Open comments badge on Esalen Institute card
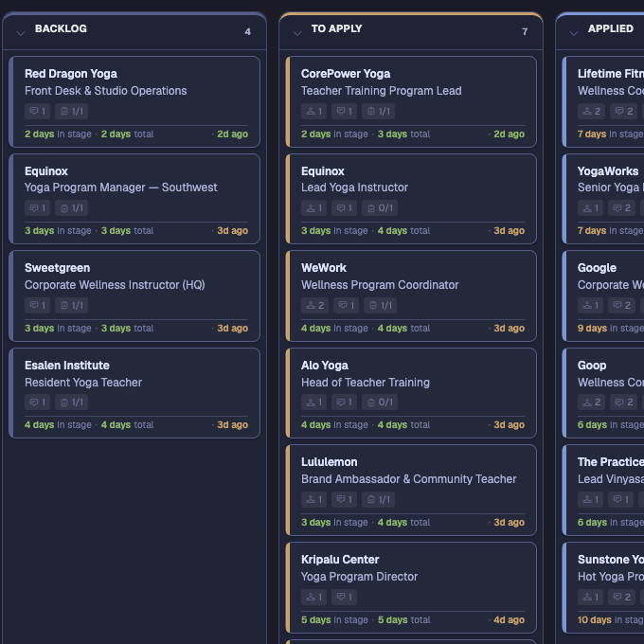Screen dimensions: 644x644 37,402
